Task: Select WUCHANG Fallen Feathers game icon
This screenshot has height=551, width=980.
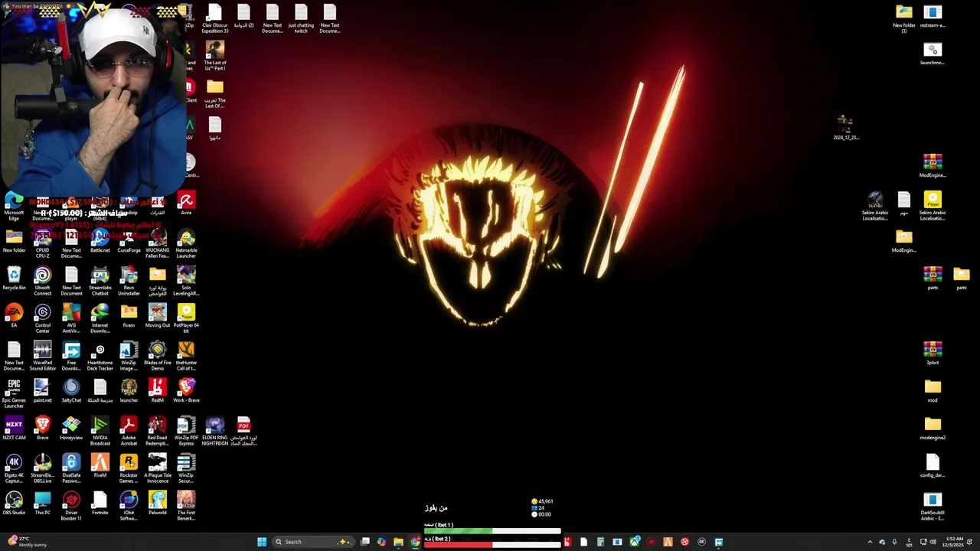Action: [x=158, y=243]
